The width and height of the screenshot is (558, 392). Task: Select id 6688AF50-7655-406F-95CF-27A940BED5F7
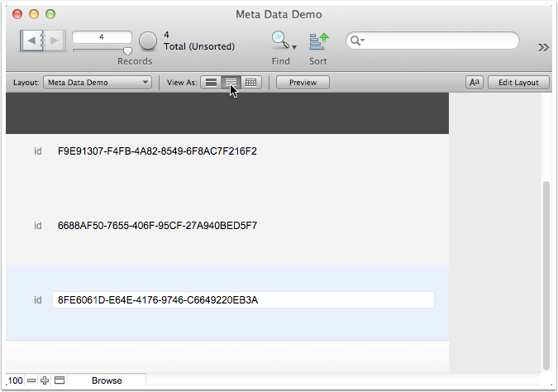[x=157, y=226]
